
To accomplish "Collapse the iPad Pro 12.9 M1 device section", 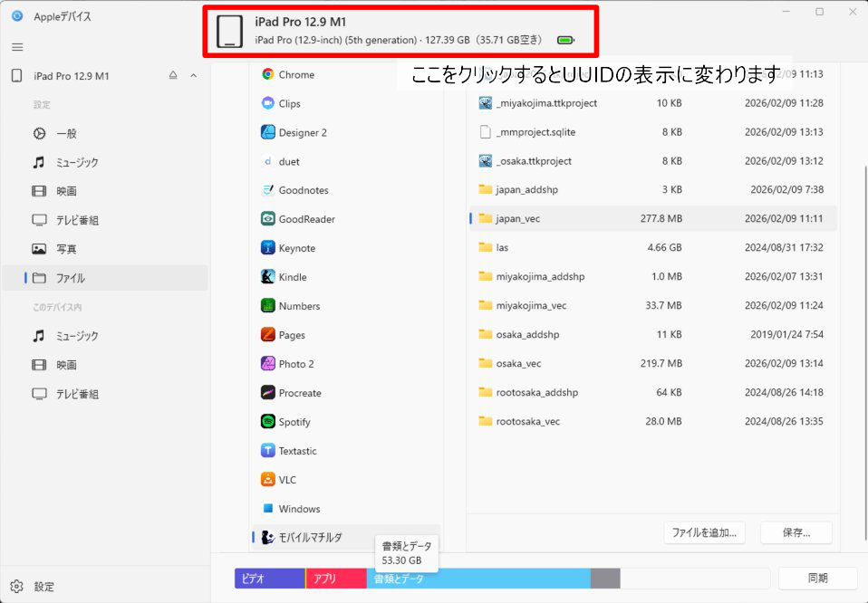I will (x=193, y=76).
